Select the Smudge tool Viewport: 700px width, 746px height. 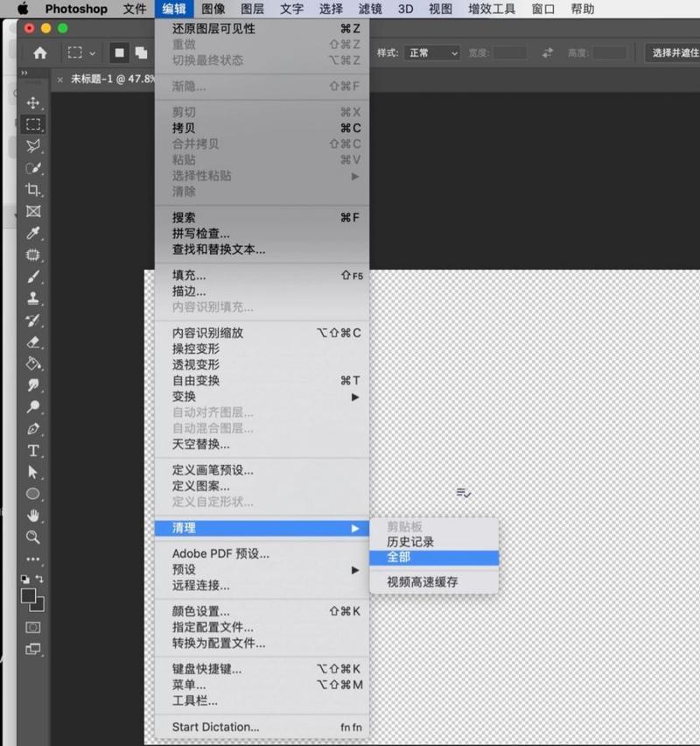(x=33, y=385)
